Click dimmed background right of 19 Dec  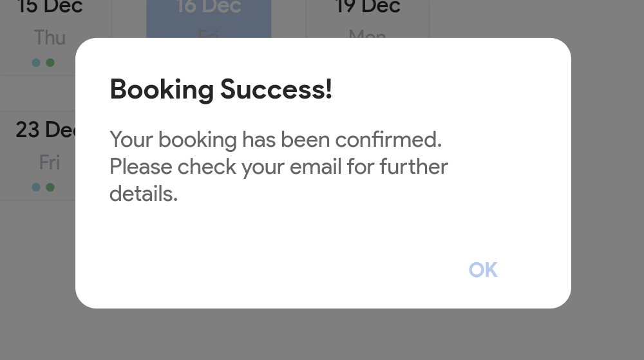tap(534, 19)
